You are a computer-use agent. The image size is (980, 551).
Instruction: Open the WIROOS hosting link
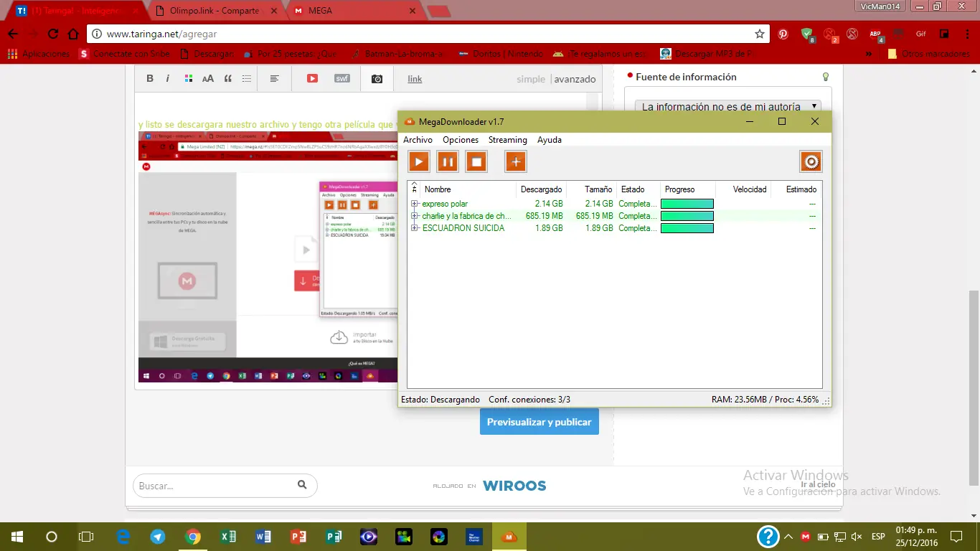coord(514,486)
